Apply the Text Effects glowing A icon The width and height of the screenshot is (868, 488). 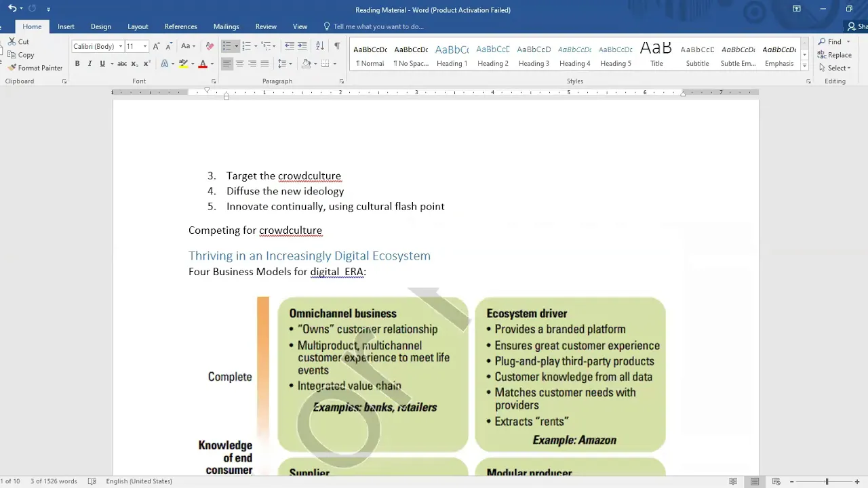click(x=165, y=64)
